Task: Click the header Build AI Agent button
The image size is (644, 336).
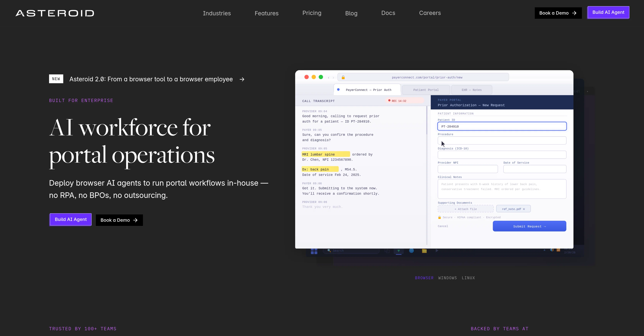Action: click(608, 12)
